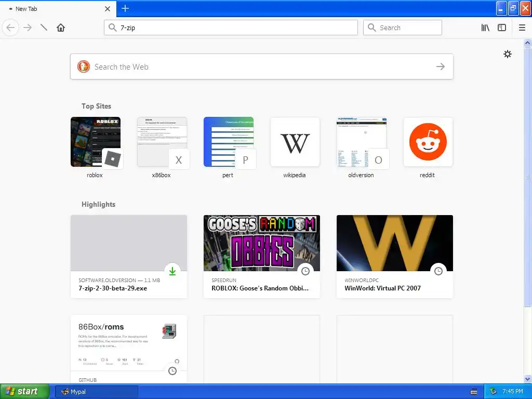
Task: Open the hamburger application menu
Action: [x=522, y=28]
